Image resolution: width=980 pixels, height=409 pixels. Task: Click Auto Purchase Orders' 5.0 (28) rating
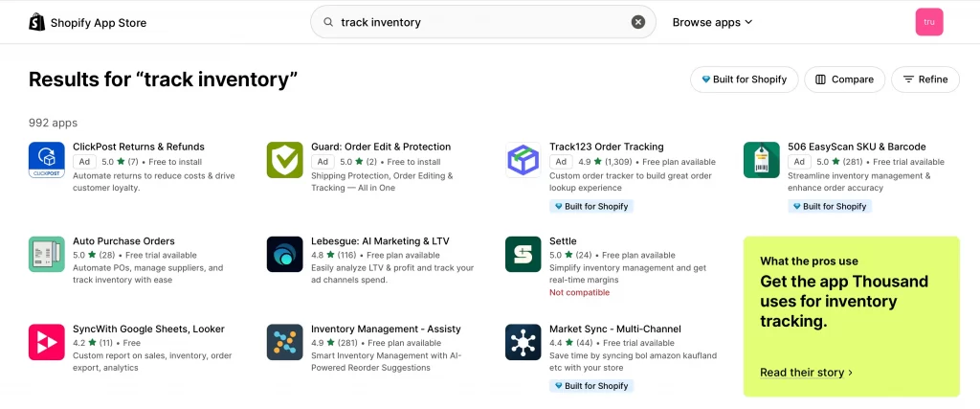pos(95,255)
